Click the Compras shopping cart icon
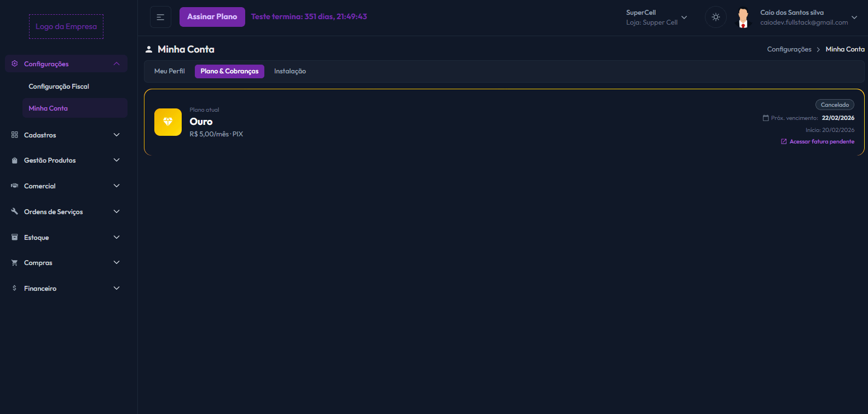Screen dimensions: 868x414 (15, 263)
